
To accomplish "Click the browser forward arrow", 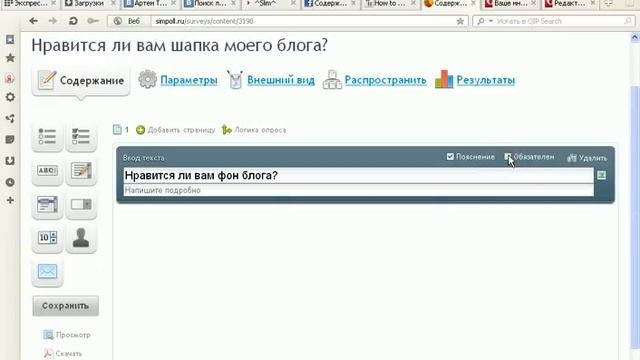I will point(53,21).
